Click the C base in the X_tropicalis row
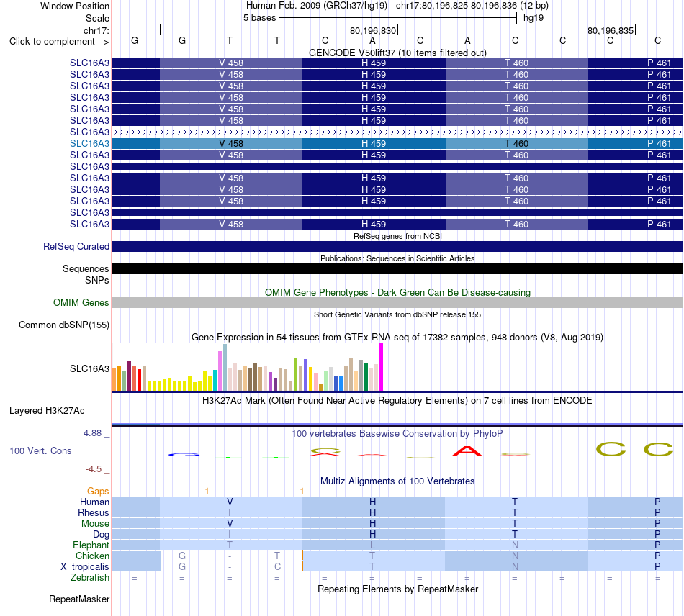The image size is (684, 616). tap(277, 566)
